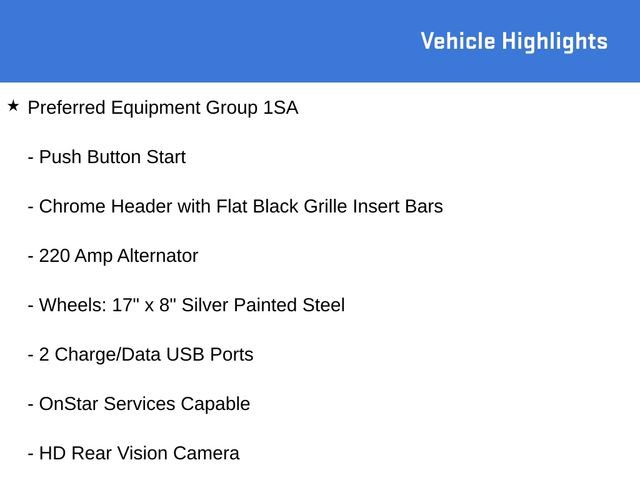
Task: Select the 2 Charge/Data USB Ports item
Action: coord(146,355)
